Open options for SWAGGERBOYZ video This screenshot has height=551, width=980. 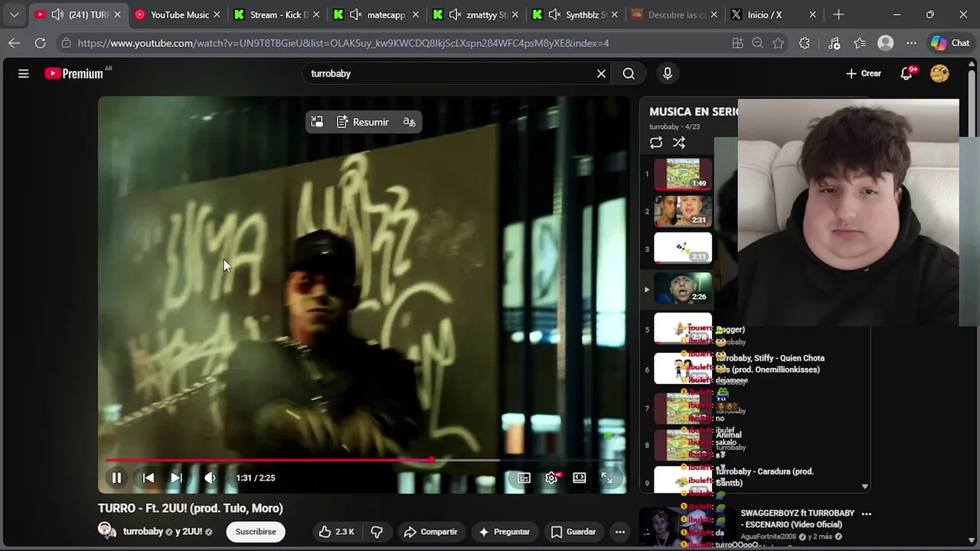[866, 514]
